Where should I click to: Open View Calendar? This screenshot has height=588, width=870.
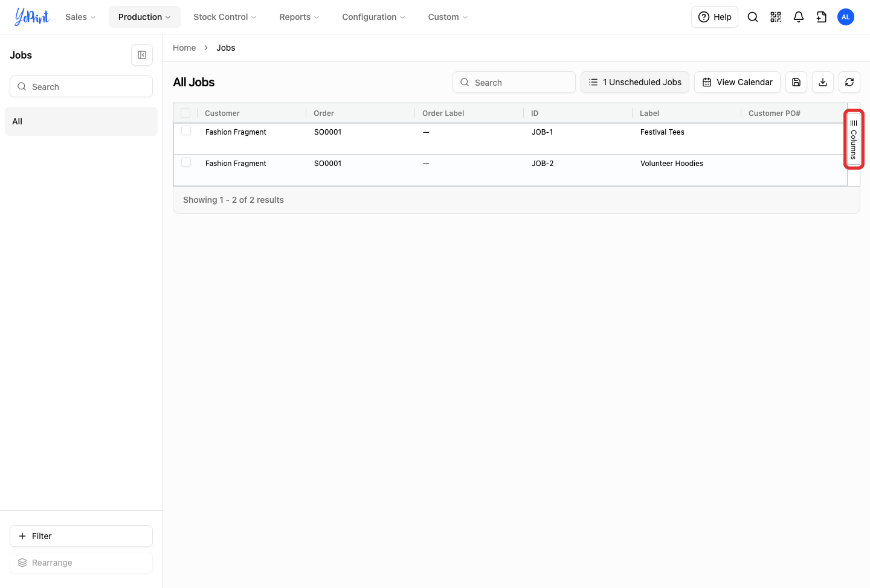pos(737,82)
